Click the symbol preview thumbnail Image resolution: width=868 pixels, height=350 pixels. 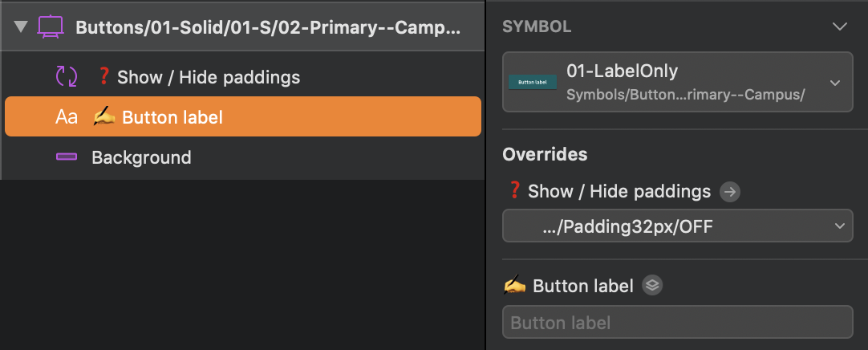click(533, 82)
